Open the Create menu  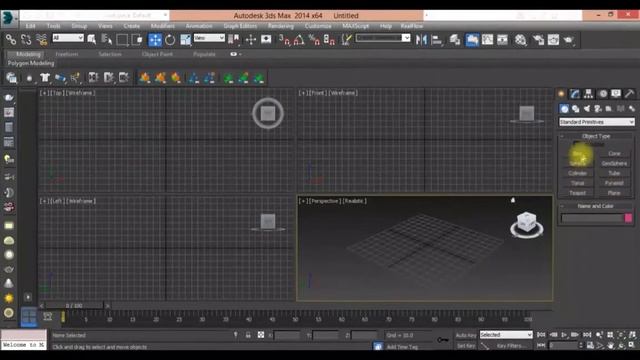pyautogui.click(x=131, y=26)
